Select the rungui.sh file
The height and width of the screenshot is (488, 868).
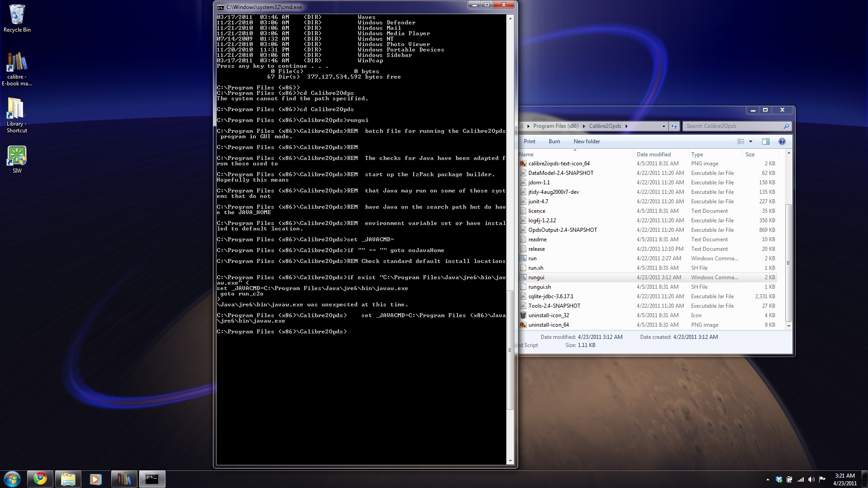point(539,287)
